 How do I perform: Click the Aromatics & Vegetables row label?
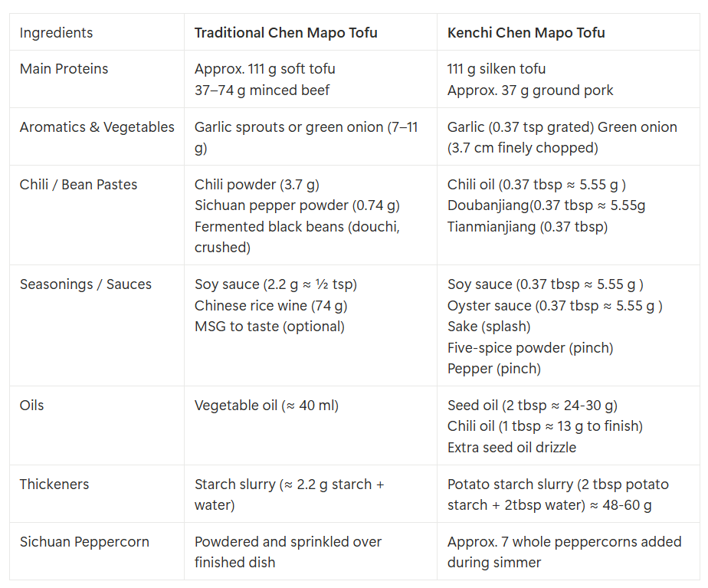(97, 127)
